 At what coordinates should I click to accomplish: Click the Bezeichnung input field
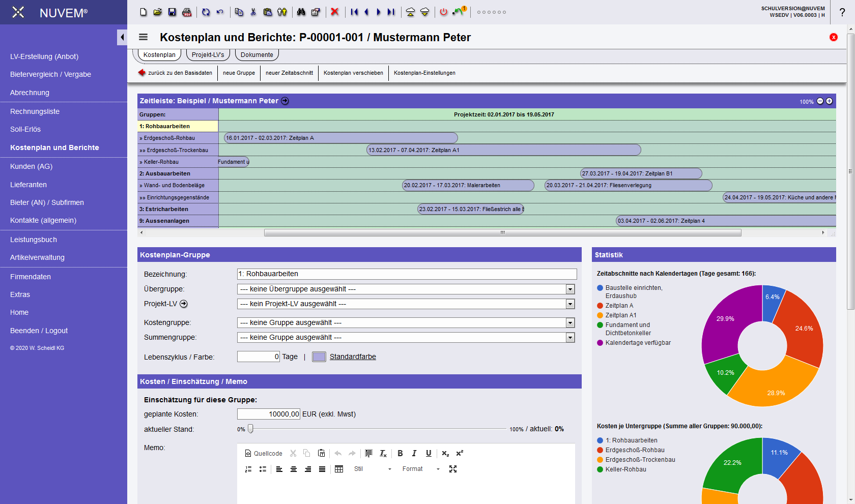407,274
